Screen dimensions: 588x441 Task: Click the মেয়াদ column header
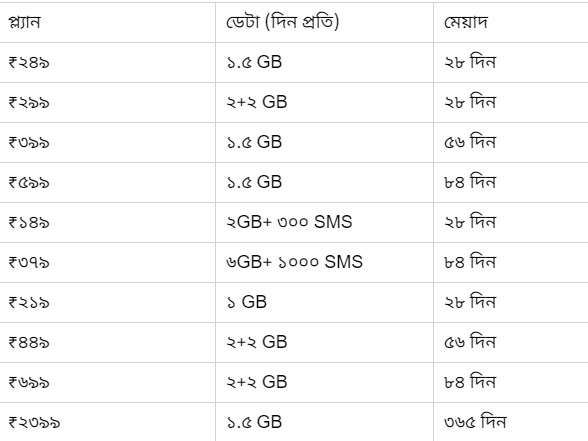(511, 22)
